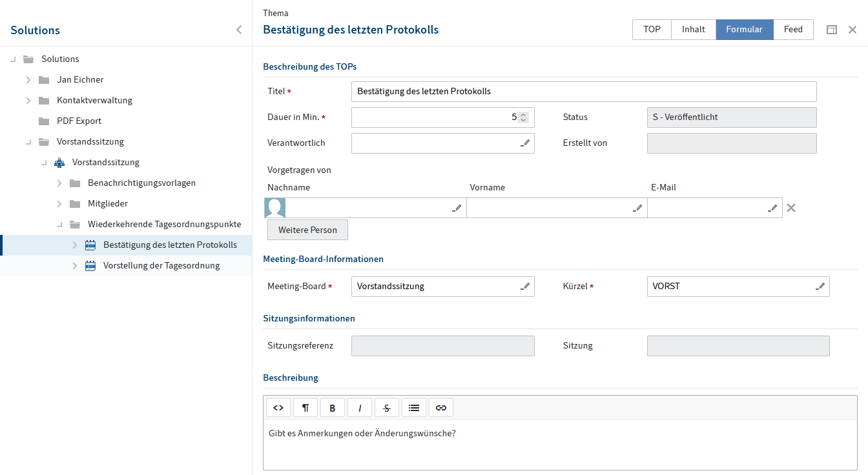The width and height of the screenshot is (868, 475).
Task: Click the Benachrichtigungsvorlagen folder icon
Action: coord(75,183)
